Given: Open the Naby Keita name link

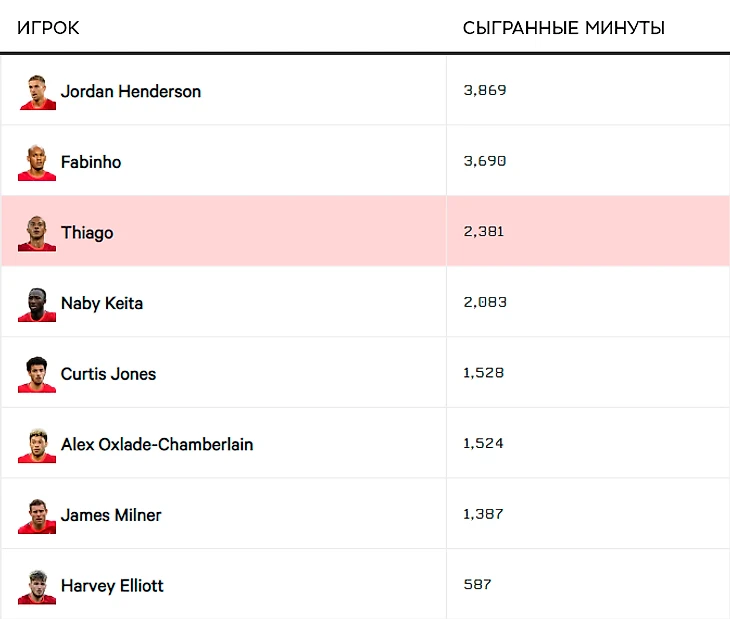Looking at the screenshot, I should pos(102,303).
